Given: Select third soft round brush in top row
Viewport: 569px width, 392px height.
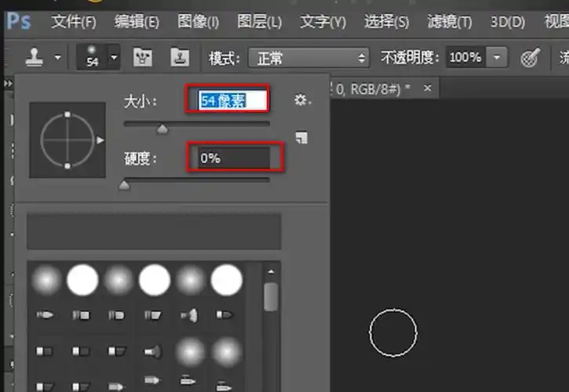Looking at the screenshot, I should coord(191,280).
